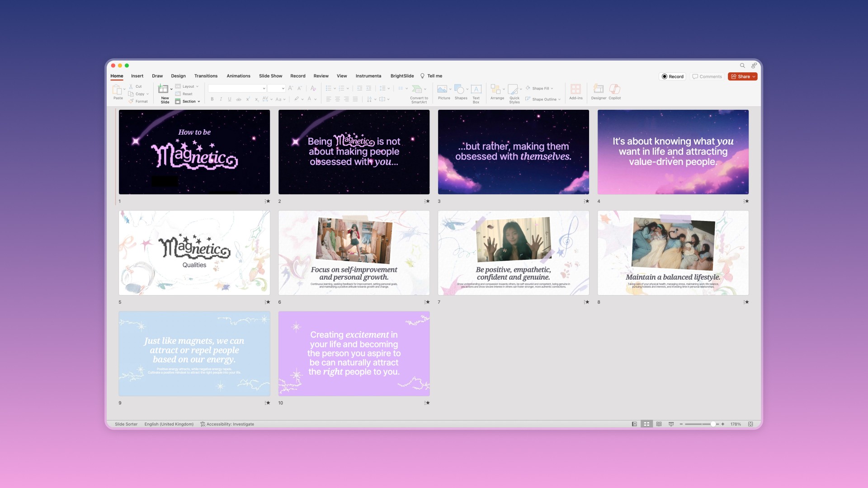This screenshot has width=868, height=488.
Task: Click the Arrange icon
Action: click(x=496, y=89)
